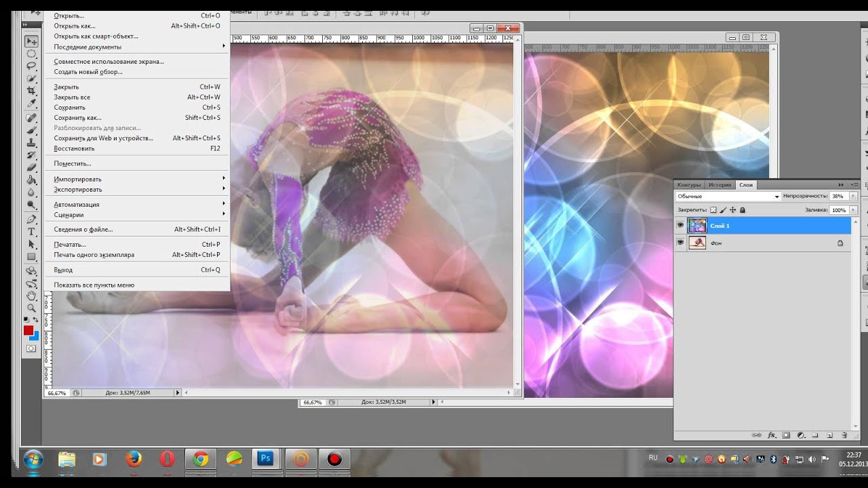Choose Поместить... from the File menu
This screenshot has height=488, width=868.
tap(73, 164)
